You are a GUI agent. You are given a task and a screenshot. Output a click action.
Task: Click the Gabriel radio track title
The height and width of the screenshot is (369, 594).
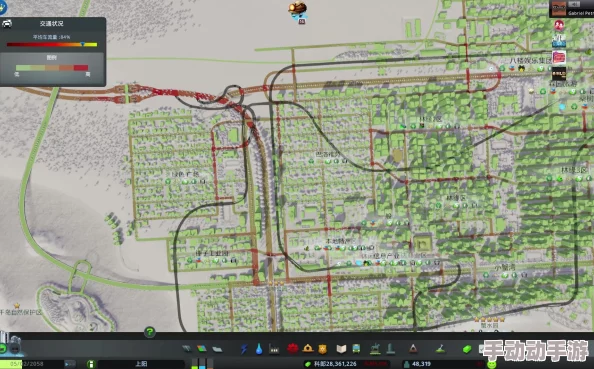[x=580, y=13]
